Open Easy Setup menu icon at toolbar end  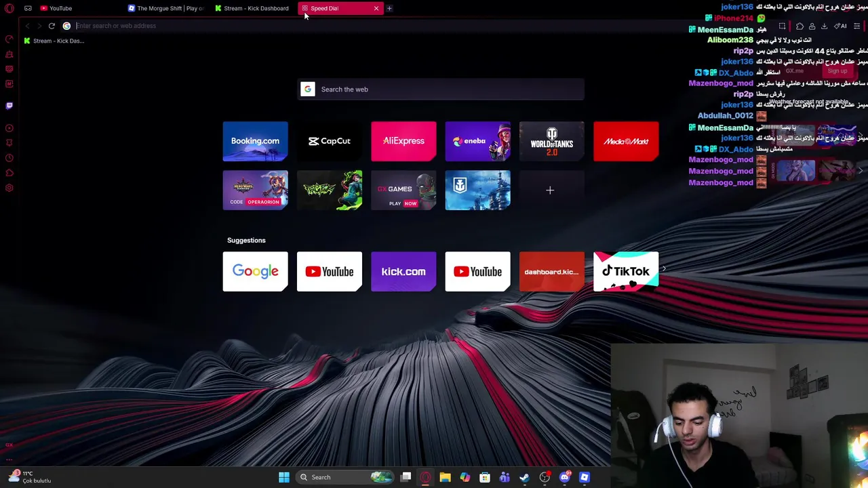857,26
